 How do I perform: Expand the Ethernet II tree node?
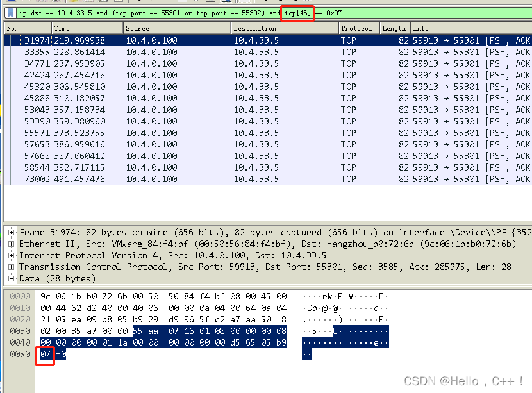(11, 244)
